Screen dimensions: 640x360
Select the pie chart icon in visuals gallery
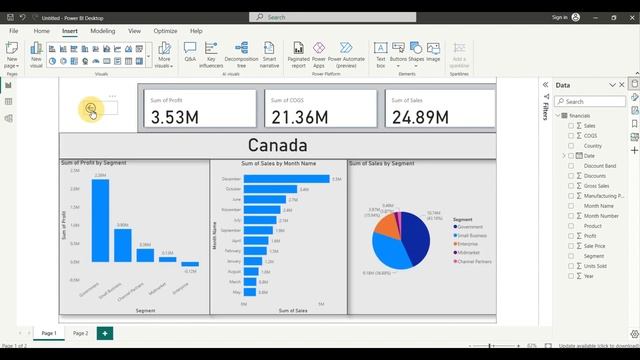click(x=52, y=61)
